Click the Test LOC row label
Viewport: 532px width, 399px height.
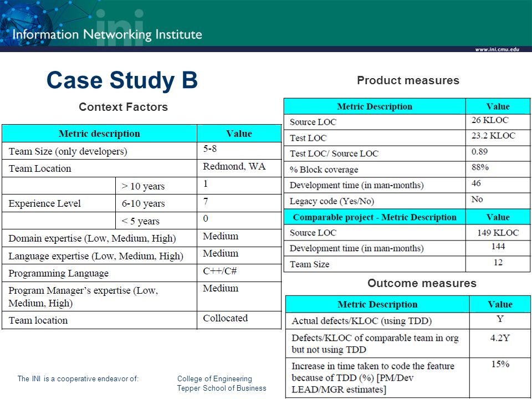(308, 138)
